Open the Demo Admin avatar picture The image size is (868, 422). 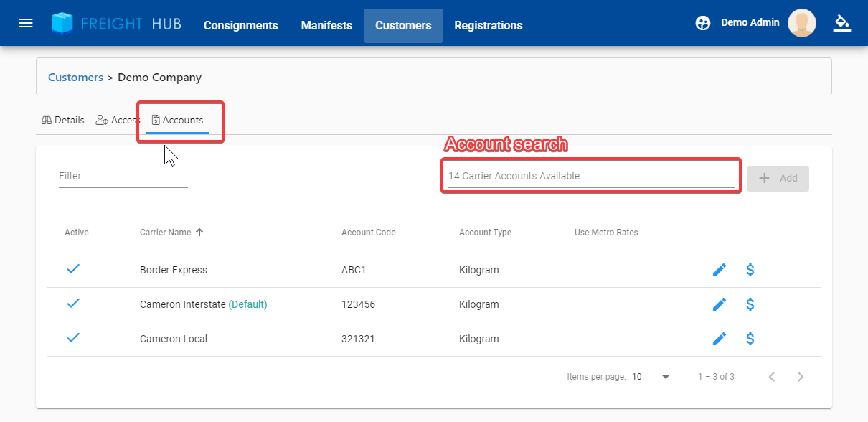(802, 23)
